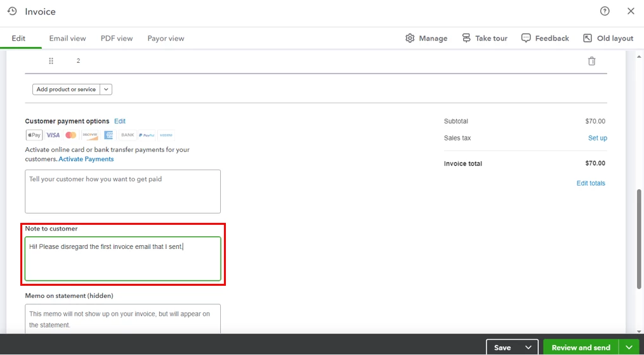Open the Feedback speech bubble icon
This screenshot has width=644, height=355.
[526, 38]
